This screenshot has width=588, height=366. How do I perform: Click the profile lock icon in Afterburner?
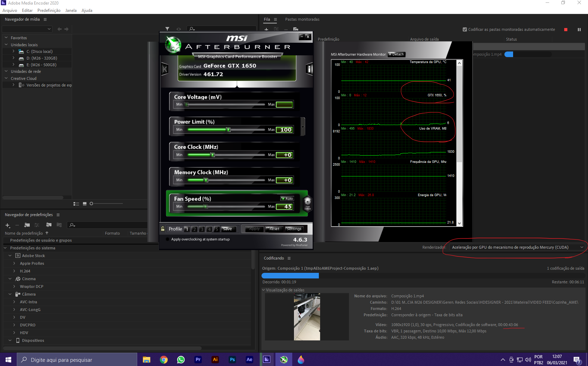coord(163,229)
